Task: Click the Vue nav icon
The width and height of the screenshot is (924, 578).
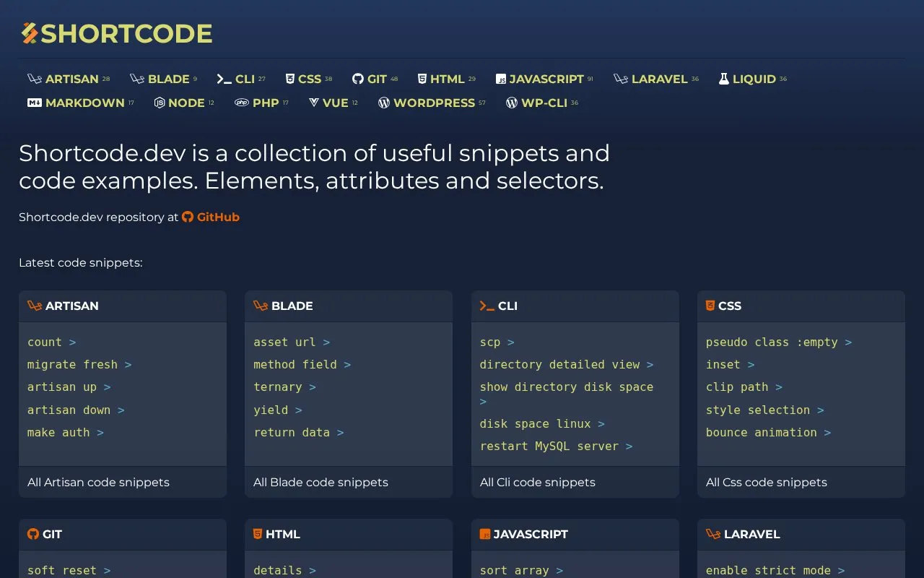Action: tap(314, 103)
